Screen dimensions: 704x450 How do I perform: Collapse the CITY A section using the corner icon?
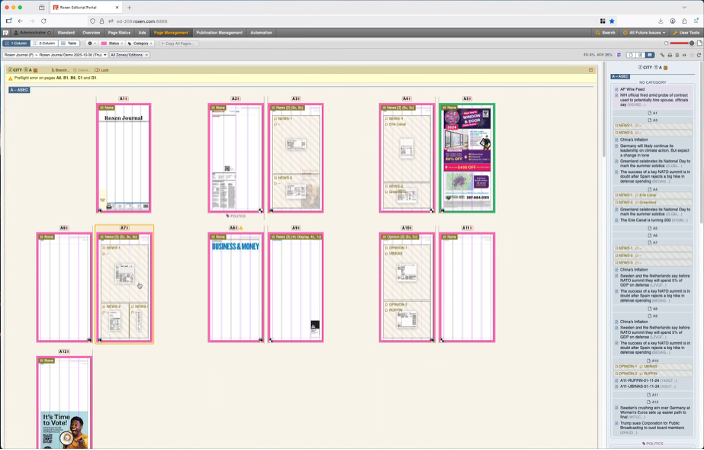click(x=591, y=70)
